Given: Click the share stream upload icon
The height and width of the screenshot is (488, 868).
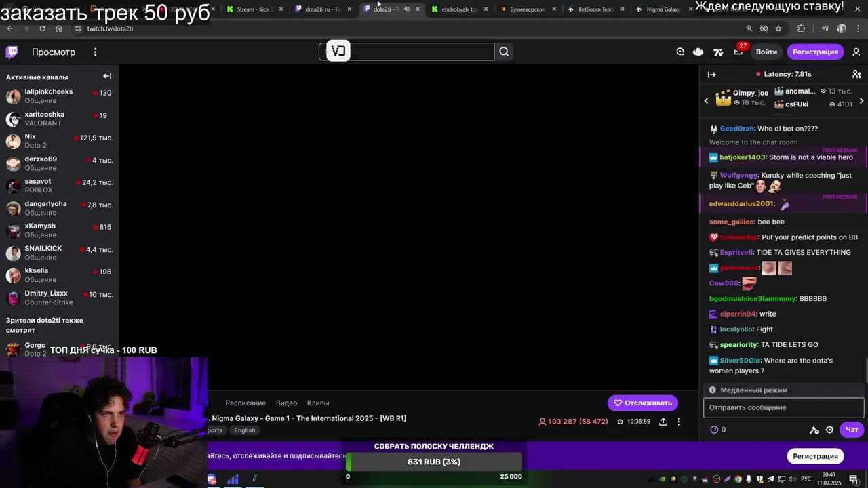Looking at the screenshot, I should 663,422.
